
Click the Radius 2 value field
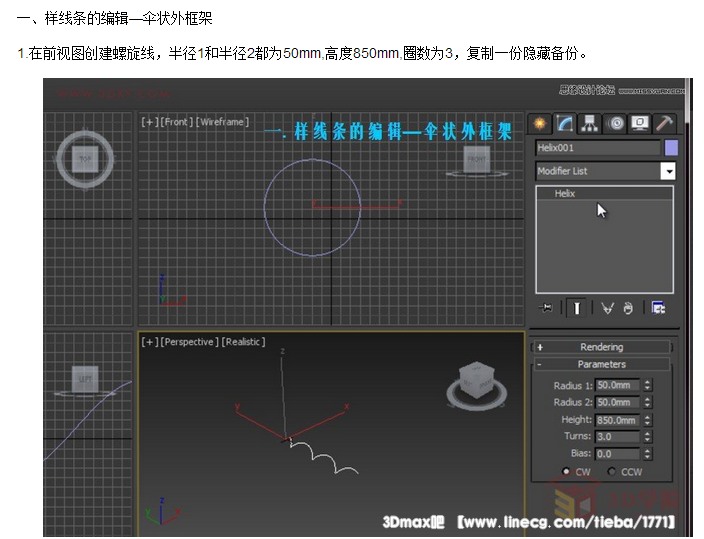click(617, 402)
